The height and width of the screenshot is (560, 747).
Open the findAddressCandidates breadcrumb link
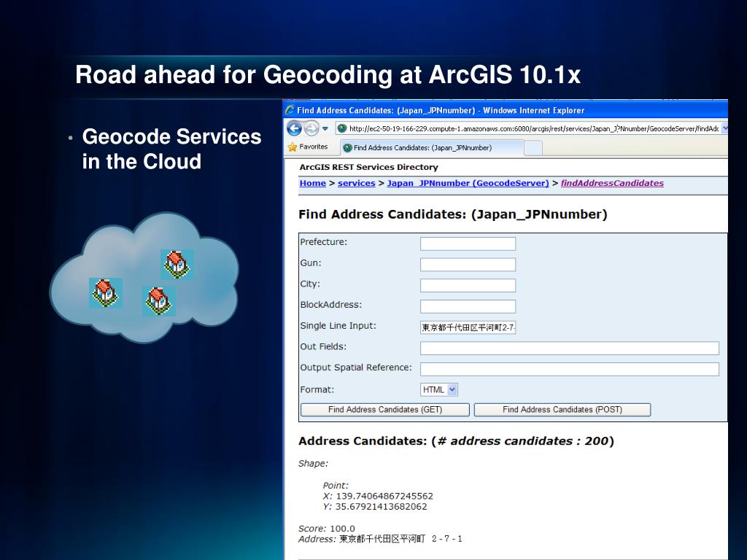612,183
